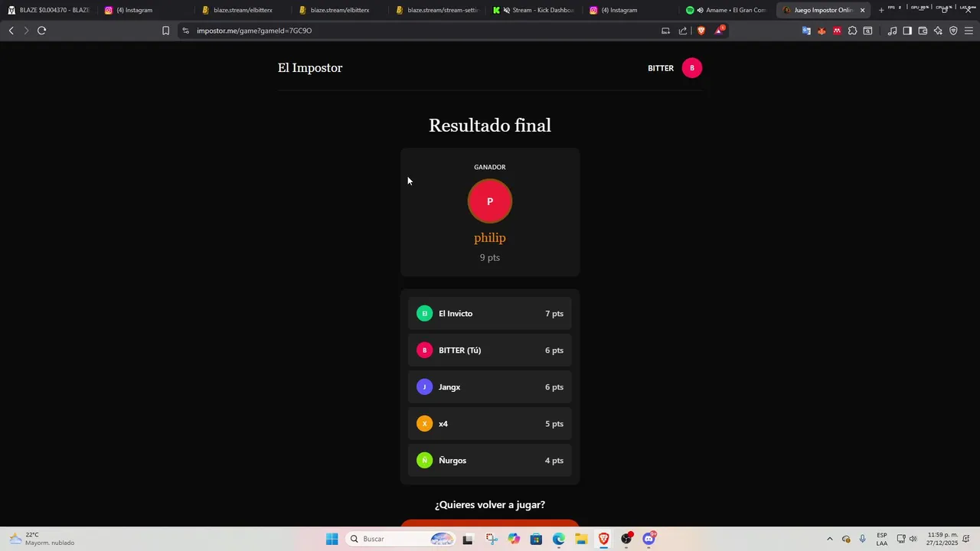Open the Brave VPN shield icon
The image size is (980, 551).
[x=953, y=31]
